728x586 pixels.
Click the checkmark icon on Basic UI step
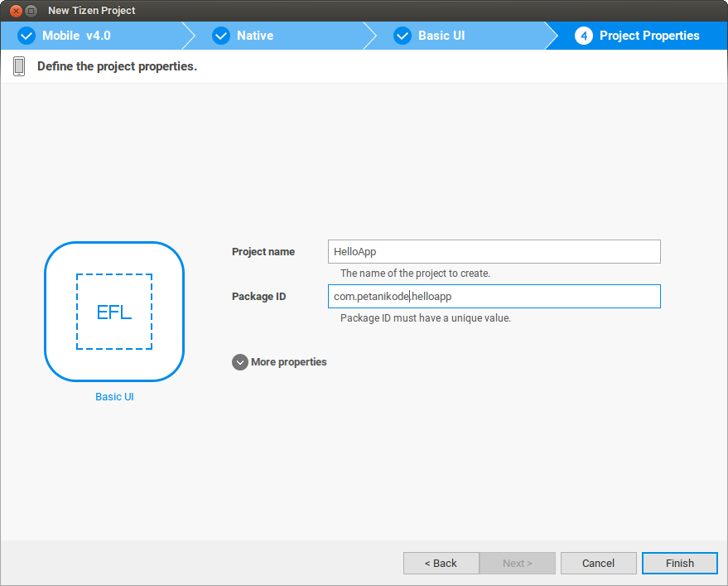pos(403,36)
